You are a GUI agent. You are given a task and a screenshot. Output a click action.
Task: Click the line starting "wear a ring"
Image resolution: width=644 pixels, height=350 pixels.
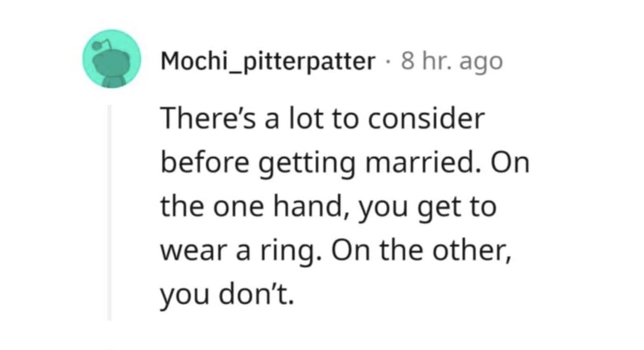click(x=336, y=252)
